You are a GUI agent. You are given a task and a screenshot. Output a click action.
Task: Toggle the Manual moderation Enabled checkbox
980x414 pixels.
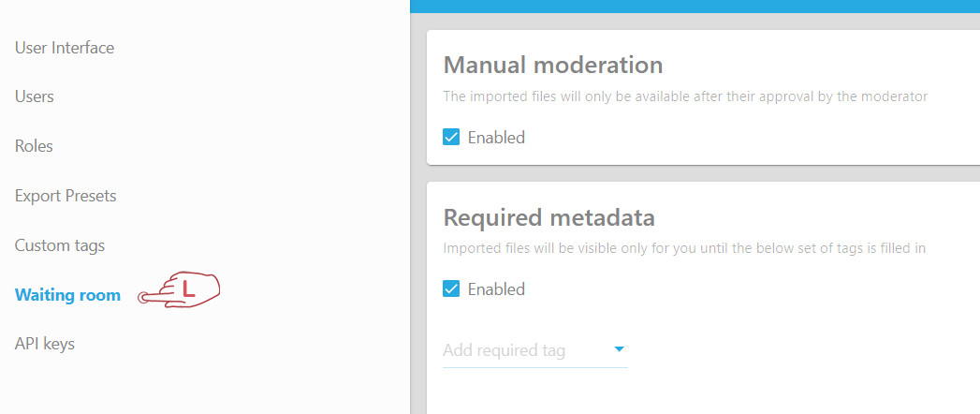451,137
